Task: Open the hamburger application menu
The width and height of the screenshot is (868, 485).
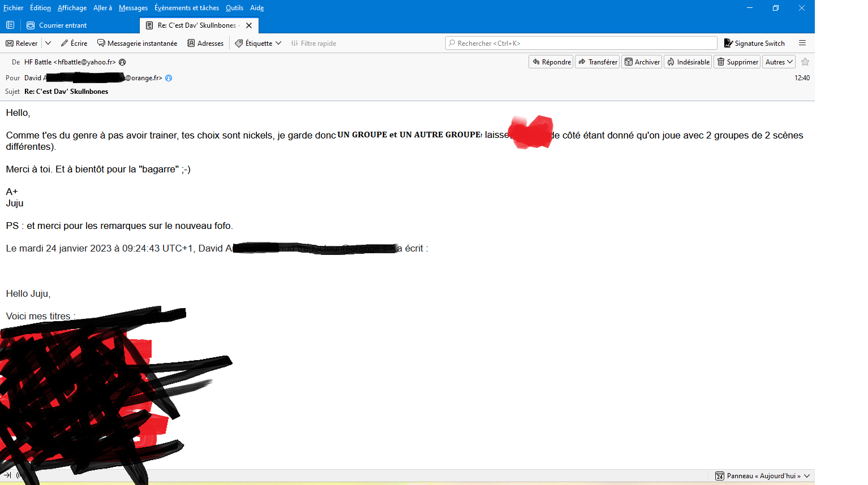Action: pyautogui.click(x=802, y=43)
